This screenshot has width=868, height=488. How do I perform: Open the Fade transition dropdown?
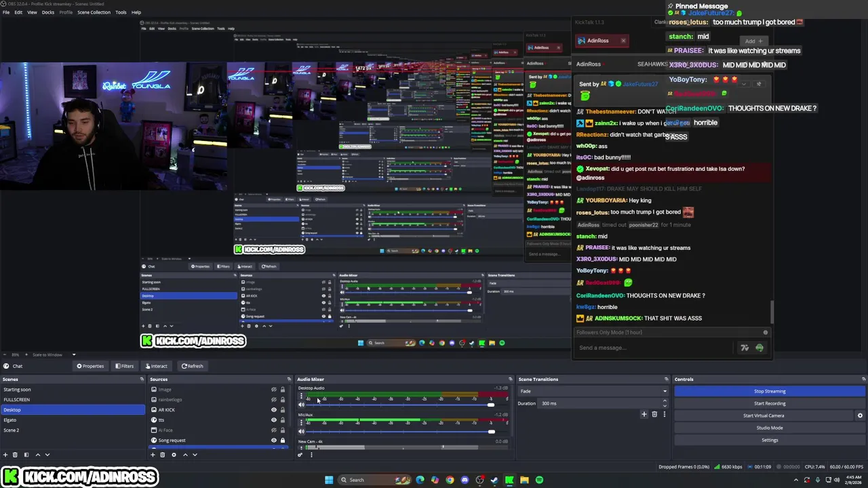pyautogui.click(x=593, y=391)
